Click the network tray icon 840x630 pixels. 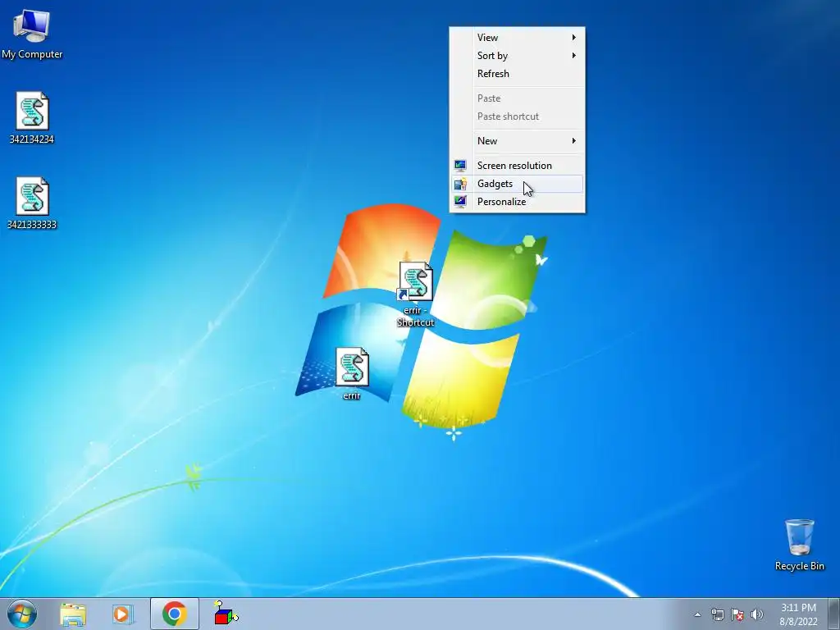717,614
